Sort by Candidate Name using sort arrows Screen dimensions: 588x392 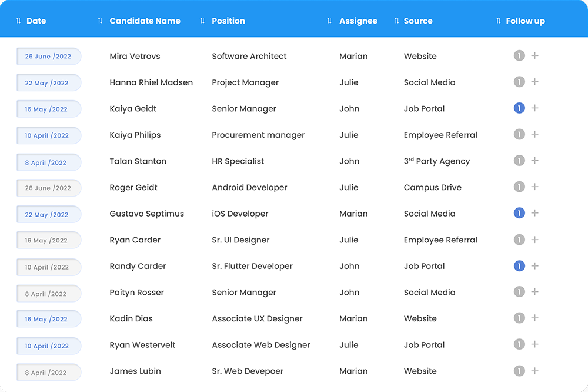point(100,21)
